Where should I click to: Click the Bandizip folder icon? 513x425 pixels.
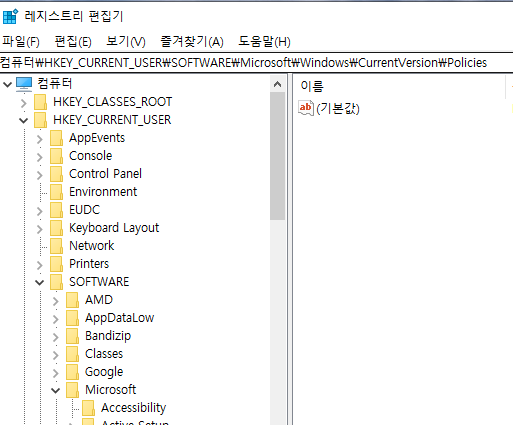(x=72, y=336)
